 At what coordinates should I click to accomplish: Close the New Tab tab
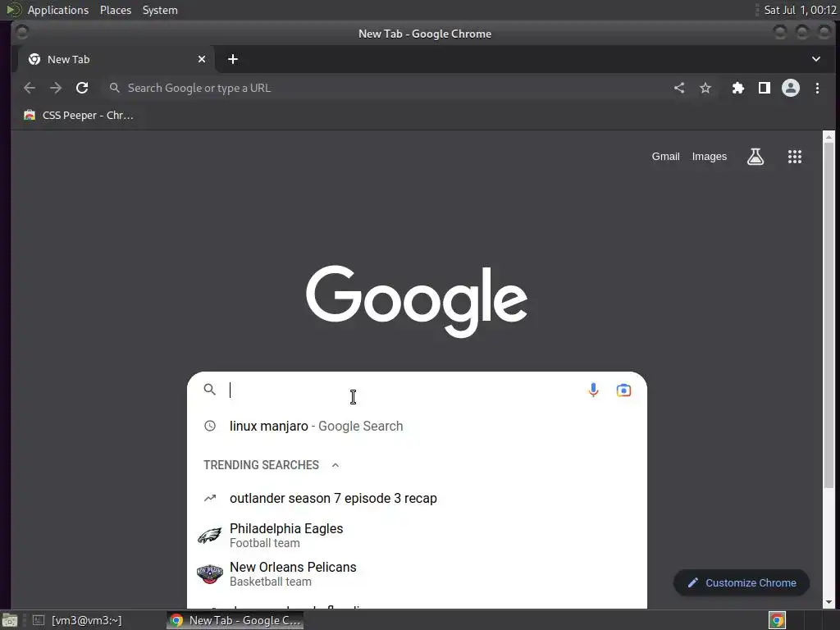[x=202, y=59]
